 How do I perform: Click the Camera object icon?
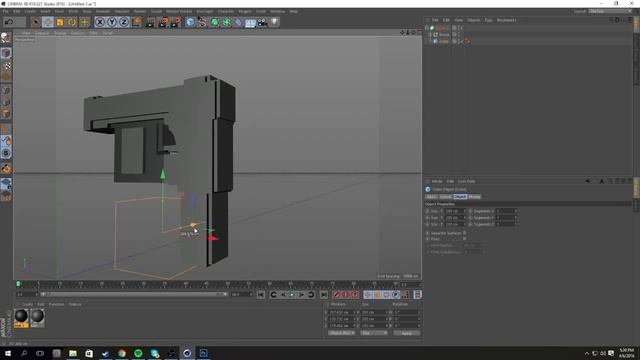click(262, 22)
